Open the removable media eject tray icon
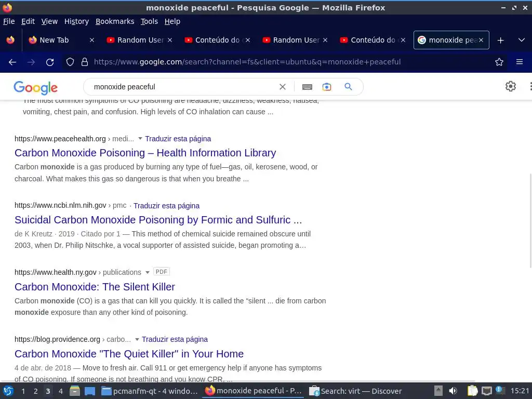 pyautogui.click(x=438, y=391)
